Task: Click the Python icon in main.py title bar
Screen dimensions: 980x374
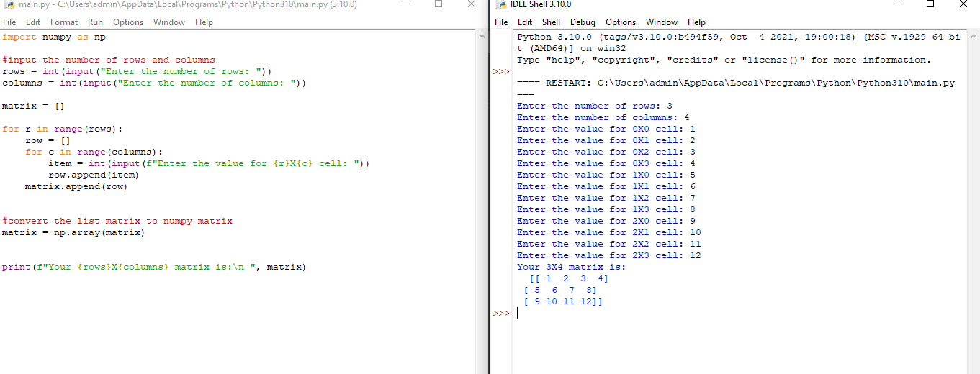Action: (x=9, y=5)
